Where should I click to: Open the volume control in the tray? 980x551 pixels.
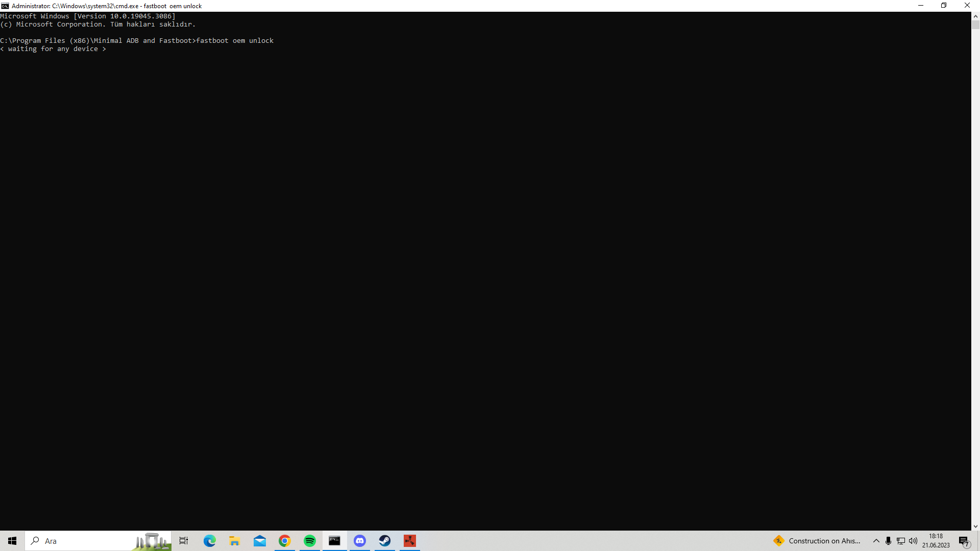coord(913,541)
